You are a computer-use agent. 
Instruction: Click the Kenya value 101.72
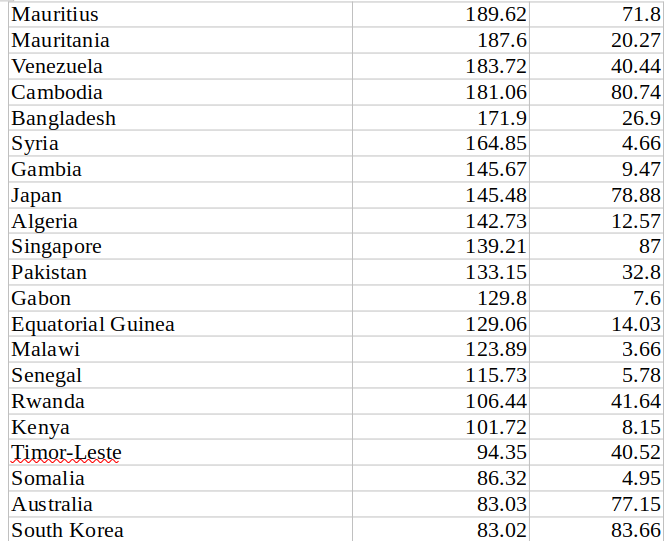click(x=441, y=427)
